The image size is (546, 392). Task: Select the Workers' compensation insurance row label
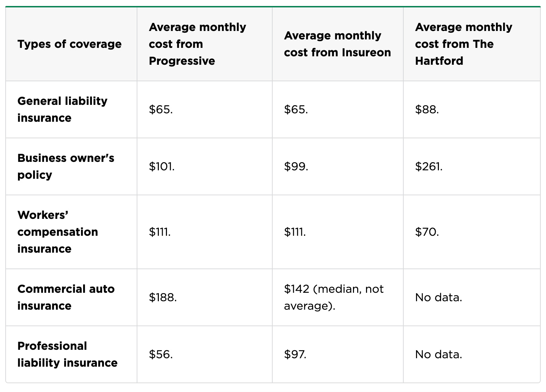pyautogui.click(x=58, y=232)
